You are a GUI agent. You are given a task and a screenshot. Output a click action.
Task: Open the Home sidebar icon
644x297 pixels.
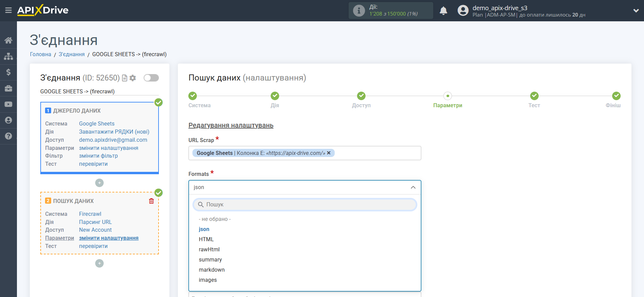tap(8, 40)
